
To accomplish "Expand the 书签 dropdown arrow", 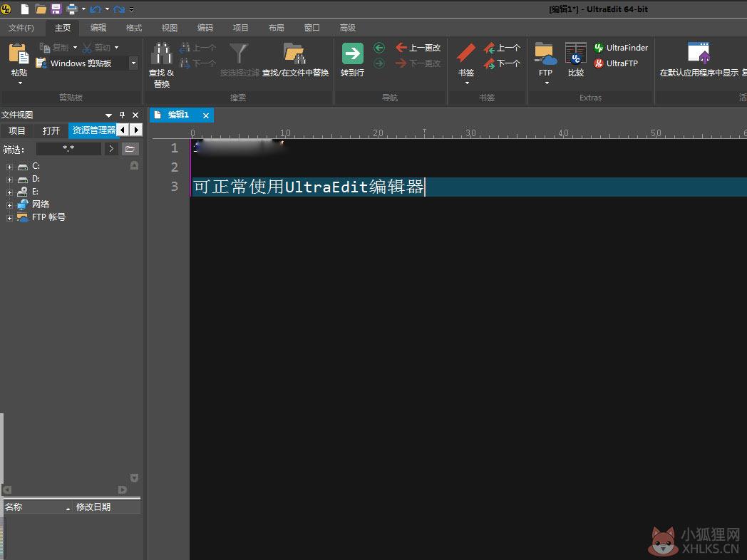I will (x=467, y=83).
